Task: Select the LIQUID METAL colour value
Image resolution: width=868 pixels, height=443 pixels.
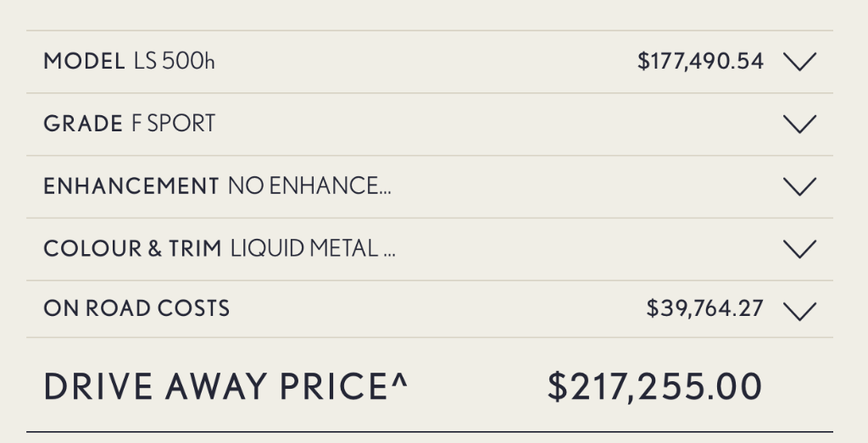Action: tap(313, 248)
